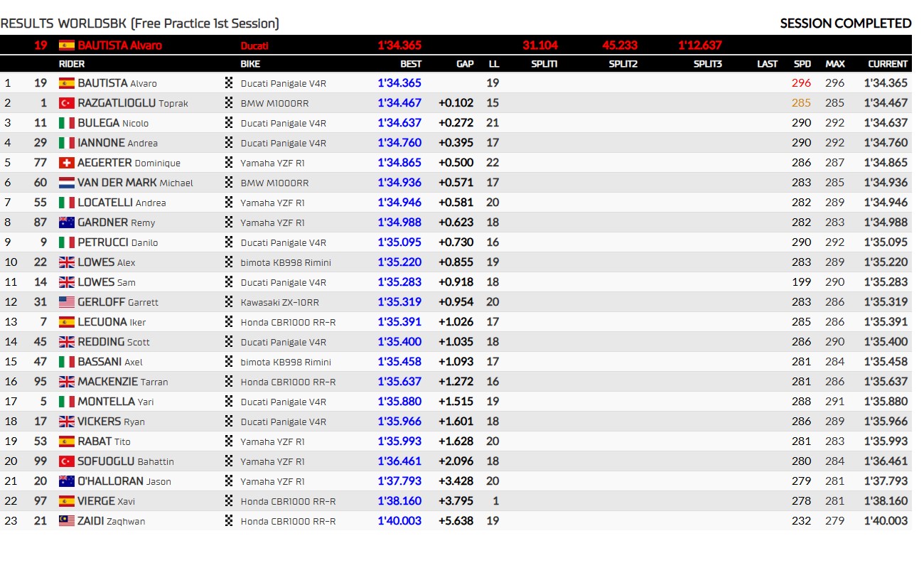The width and height of the screenshot is (924, 563).
Task: Click the Turkey flag beside RAZGATLIOGLU Toprak
Action: [x=67, y=103]
